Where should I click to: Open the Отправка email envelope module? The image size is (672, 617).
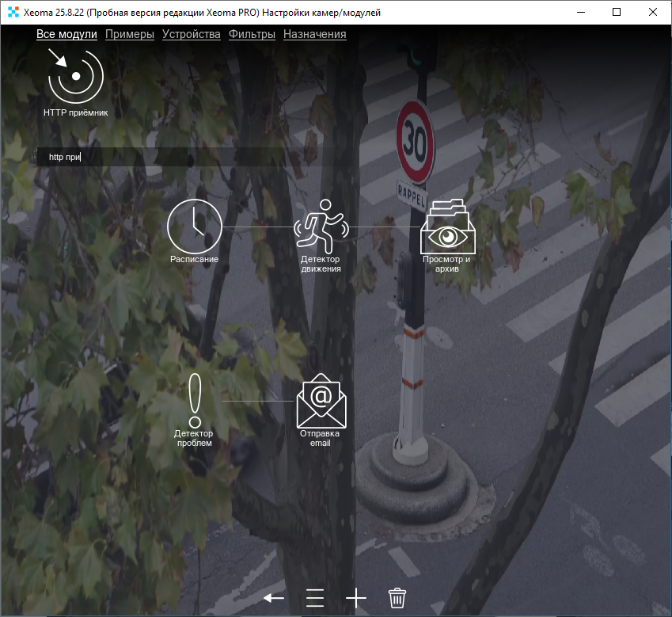[x=321, y=402]
